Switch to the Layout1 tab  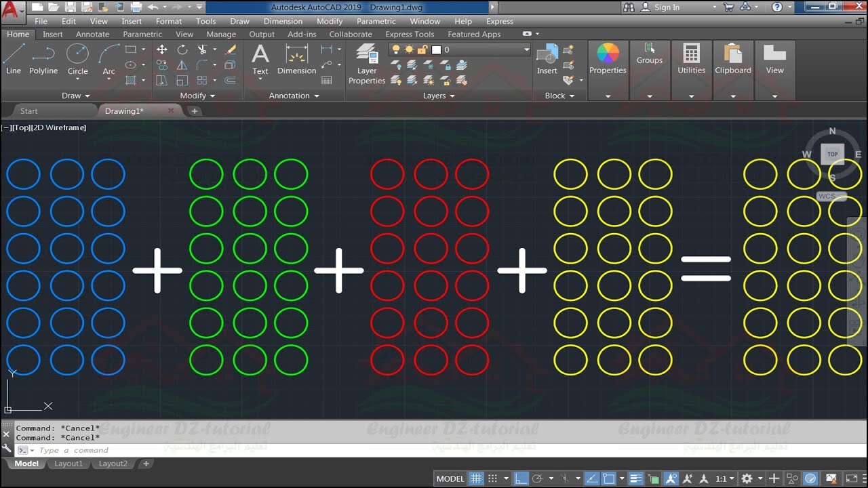click(68, 464)
